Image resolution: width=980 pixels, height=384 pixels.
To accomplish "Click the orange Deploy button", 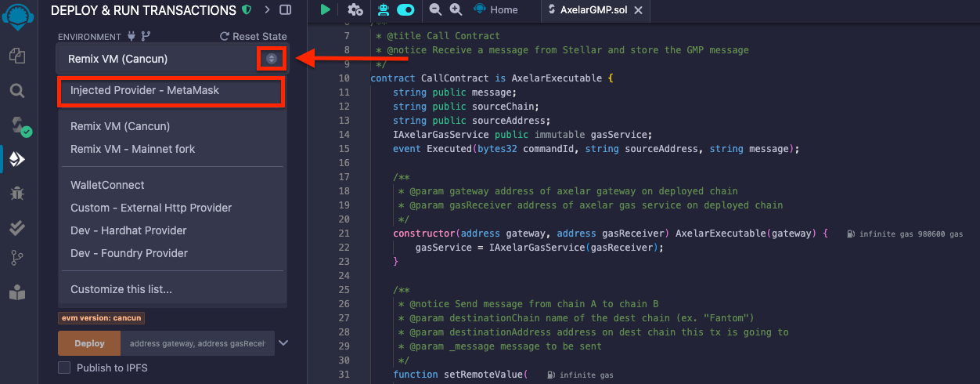I will [89, 343].
